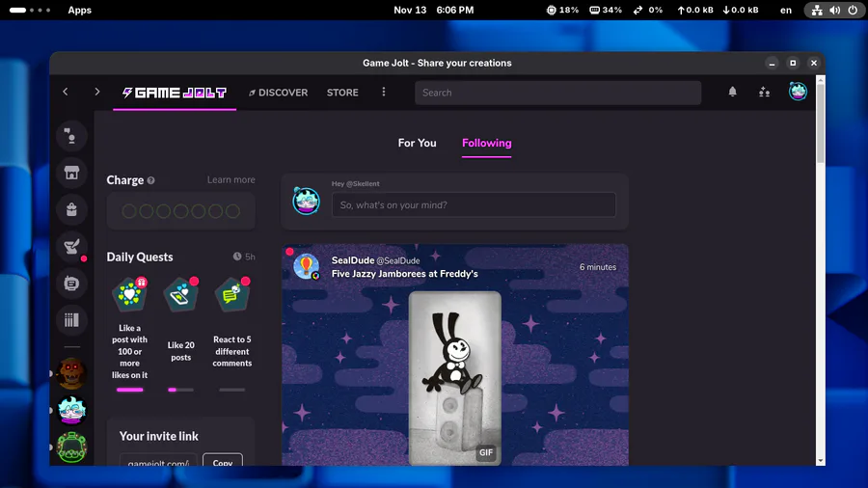Viewport: 868px width, 488px height.
Task: Click the memory 34% indicator
Action: click(x=606, y=10)
